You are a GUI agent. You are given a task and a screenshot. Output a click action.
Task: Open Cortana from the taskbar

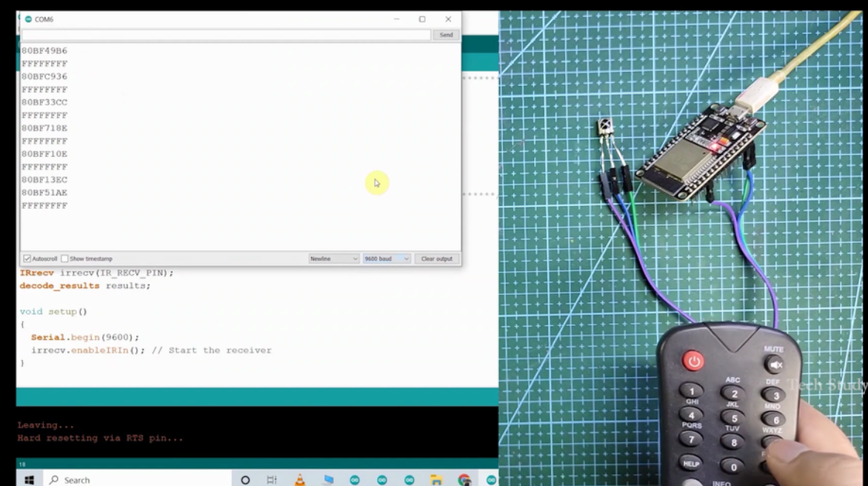tap(245, 479)
